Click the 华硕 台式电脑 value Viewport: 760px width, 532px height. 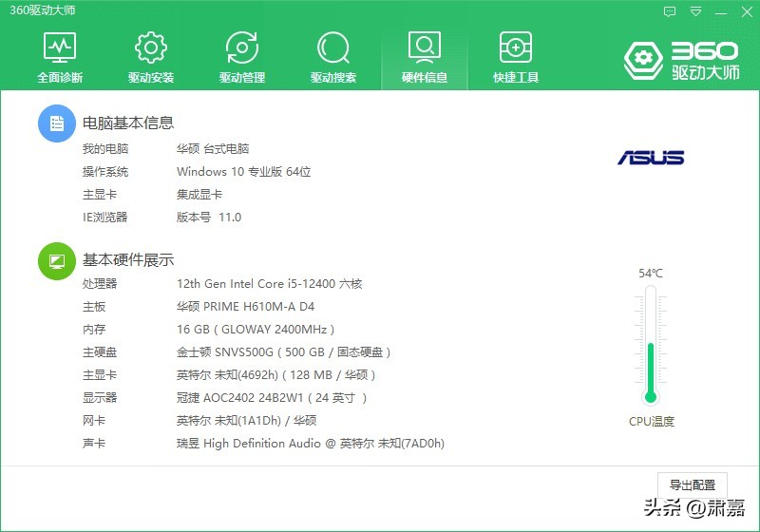[213, 149]
